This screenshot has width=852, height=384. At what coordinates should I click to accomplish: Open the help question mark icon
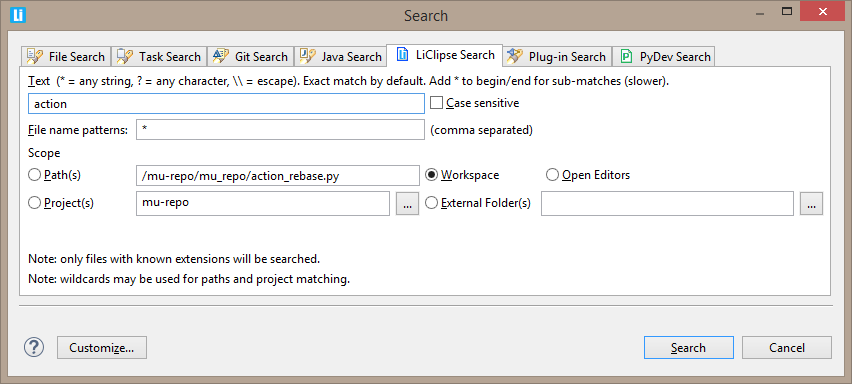click(x=34, y=347)
